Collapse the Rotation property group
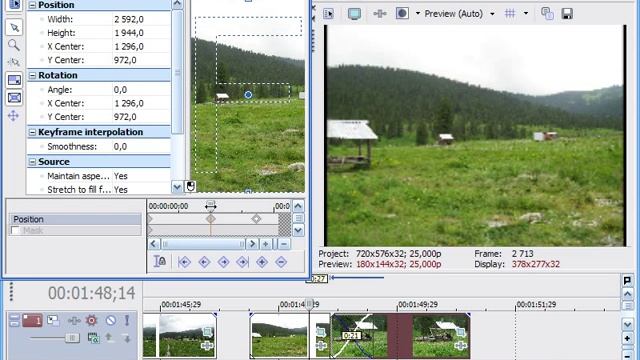Viewport: 640px width, 360px height. click(x=32, y=76)
